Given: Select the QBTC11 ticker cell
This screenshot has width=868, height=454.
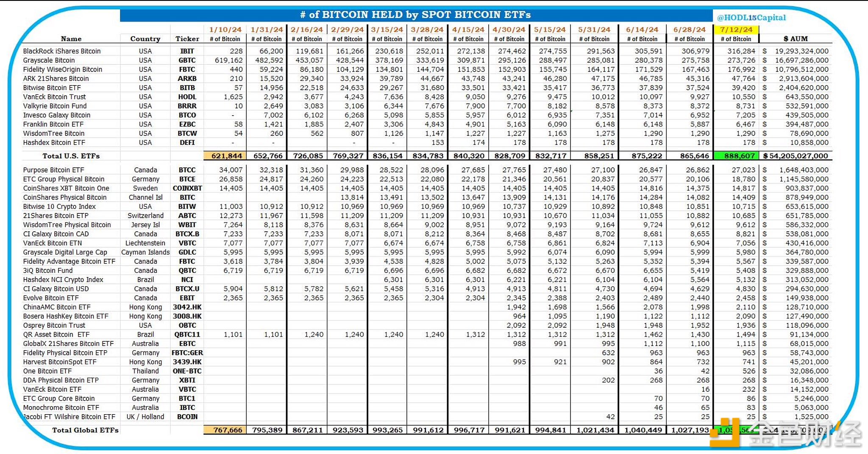Looking at the screenshot, I should (187, 335).
